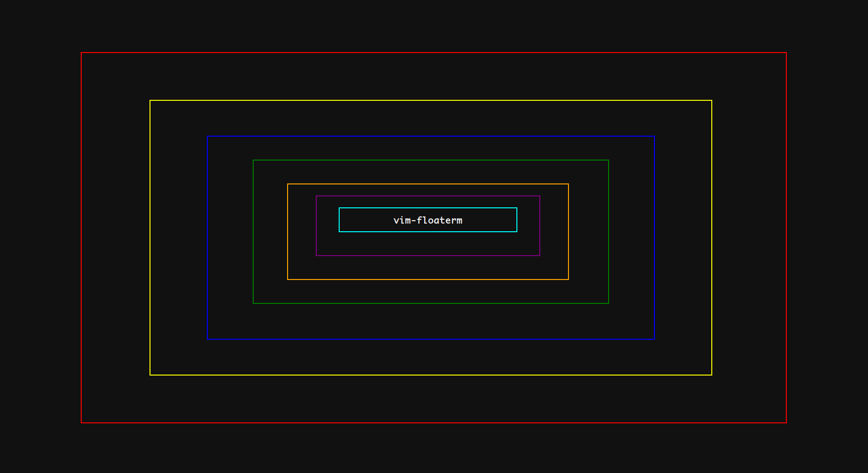Click the orange rectangle's bottom edge
This screenshot has width=868, height=473.
point(428,279)
